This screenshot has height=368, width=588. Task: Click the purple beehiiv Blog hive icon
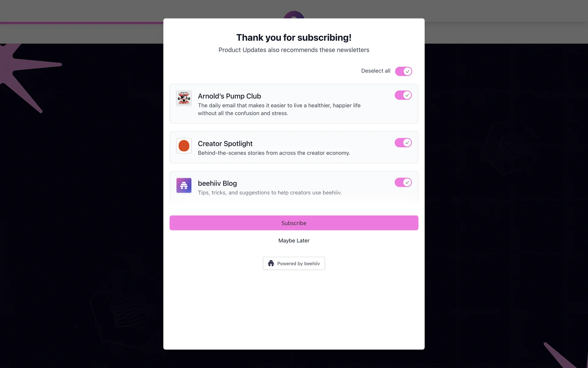[x=184, y=186]
